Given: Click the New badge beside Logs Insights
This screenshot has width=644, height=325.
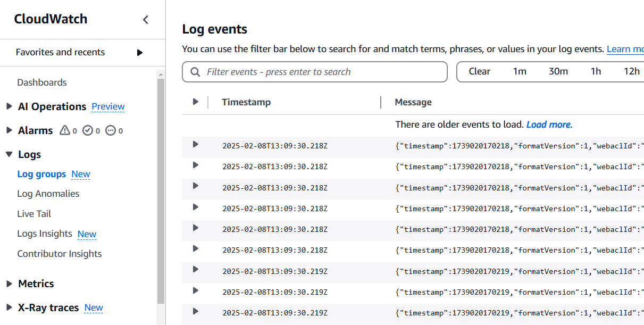Looking at the screenshot, I should coord(87,234).
